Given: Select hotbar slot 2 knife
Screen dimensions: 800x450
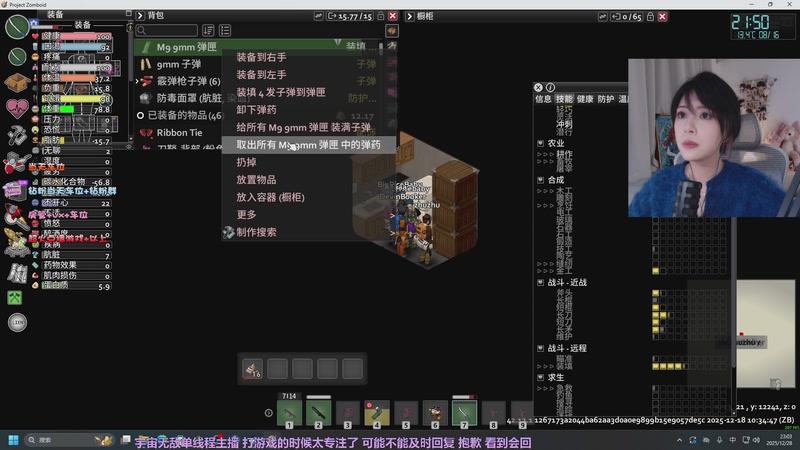Looking at the screenshot, I should click(x=318, y=413).
